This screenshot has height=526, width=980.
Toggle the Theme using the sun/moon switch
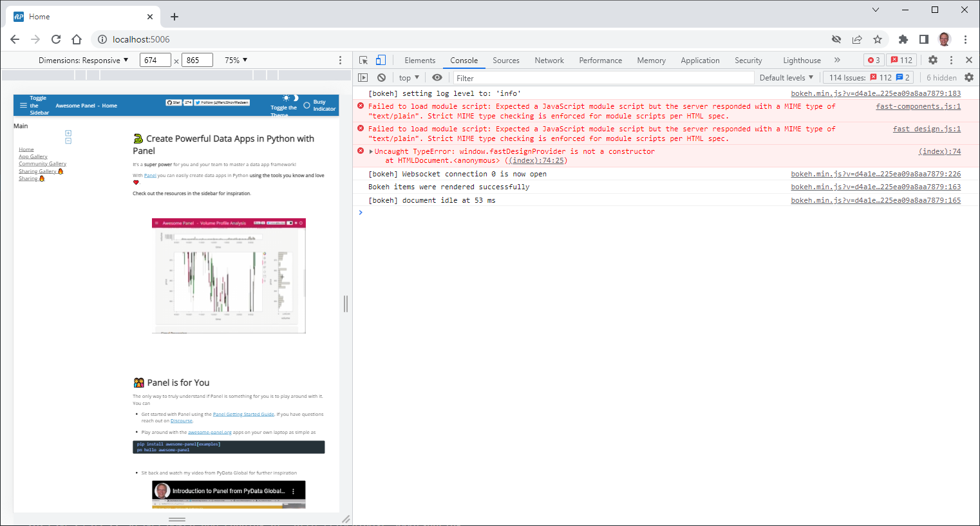(290, 99)
